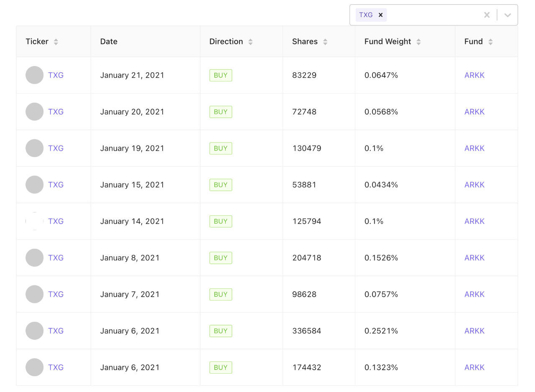
Task: Click BUY badge for January 7, 2021
Action: 220,294
